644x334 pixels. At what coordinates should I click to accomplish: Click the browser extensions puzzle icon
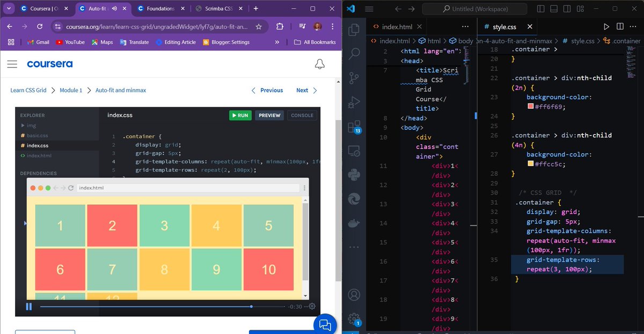pyautogui.click(x=279, y=25)
